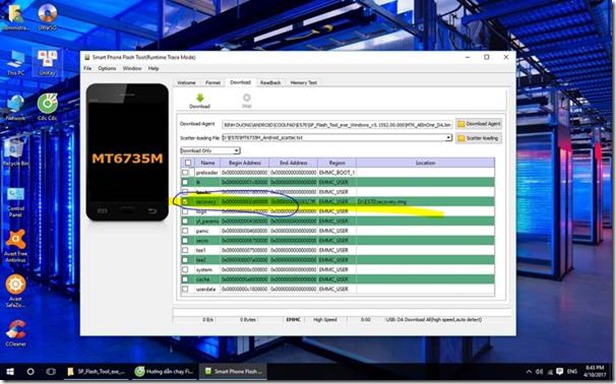Click the Region column header
This screenshot has height=384, width=616.
337,163
